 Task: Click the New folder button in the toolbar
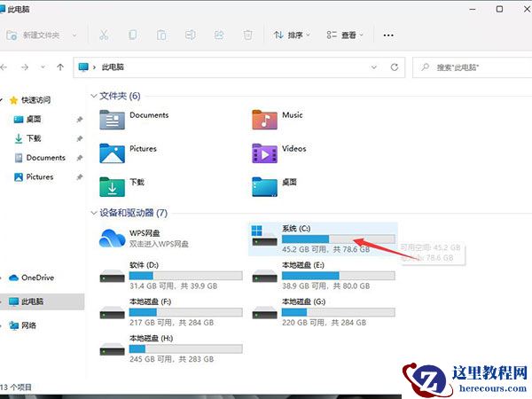33,35
